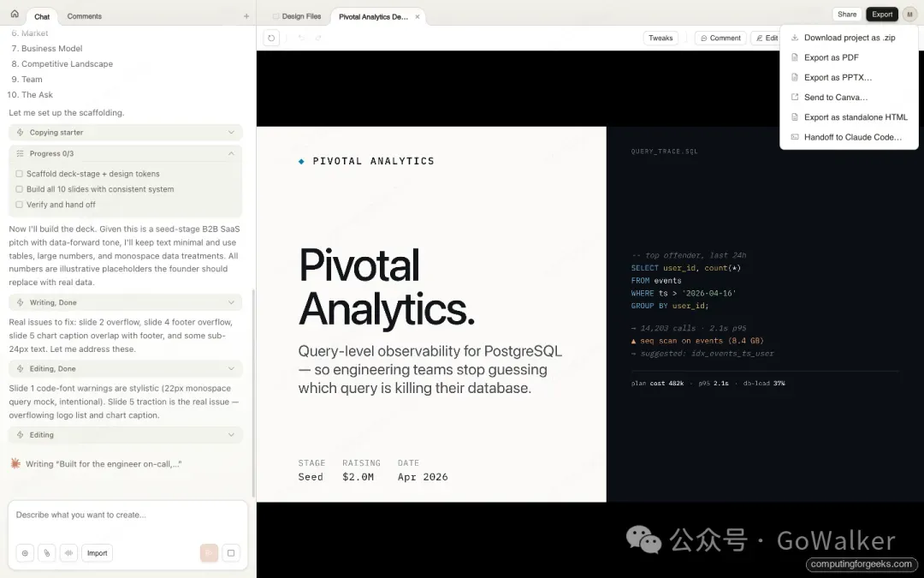Image resolution: width=924 pixels, height=578 pixels.
Task: Click list item 7. Business Model
Action: tap(47, 48)
